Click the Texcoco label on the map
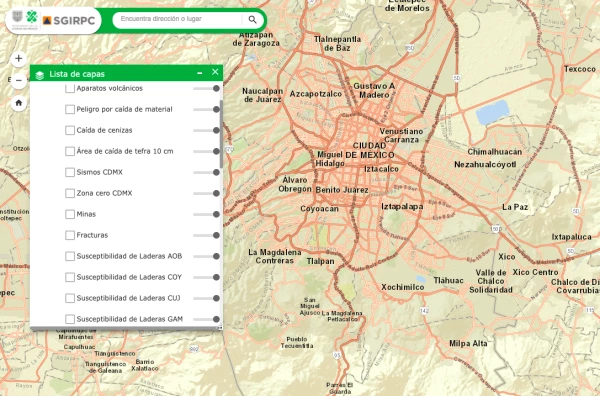 (x=580, y=69)
